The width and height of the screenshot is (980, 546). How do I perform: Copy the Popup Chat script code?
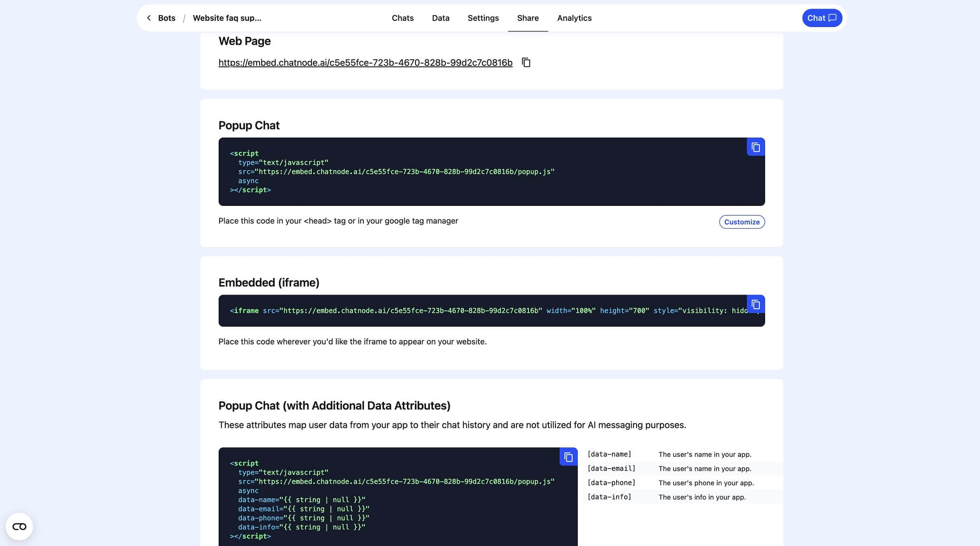755,147
